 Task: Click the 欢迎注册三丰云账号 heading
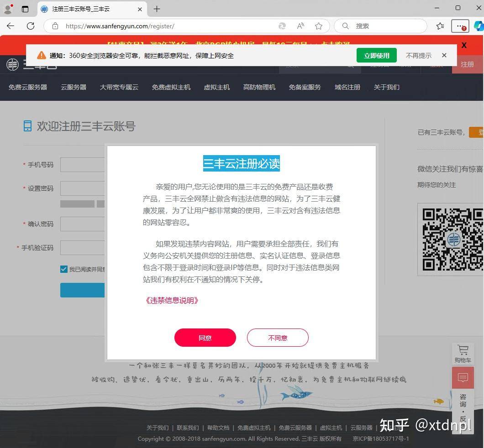[x=86, y=126]
